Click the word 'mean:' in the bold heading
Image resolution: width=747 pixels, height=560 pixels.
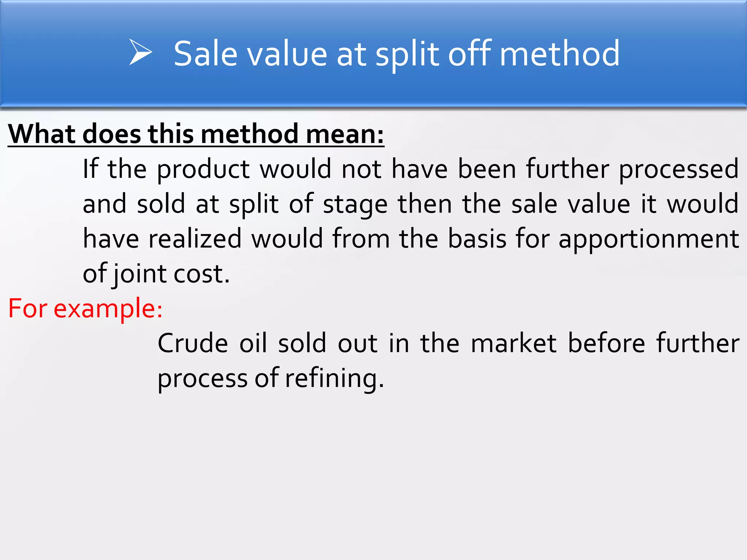tap(345, 134)
